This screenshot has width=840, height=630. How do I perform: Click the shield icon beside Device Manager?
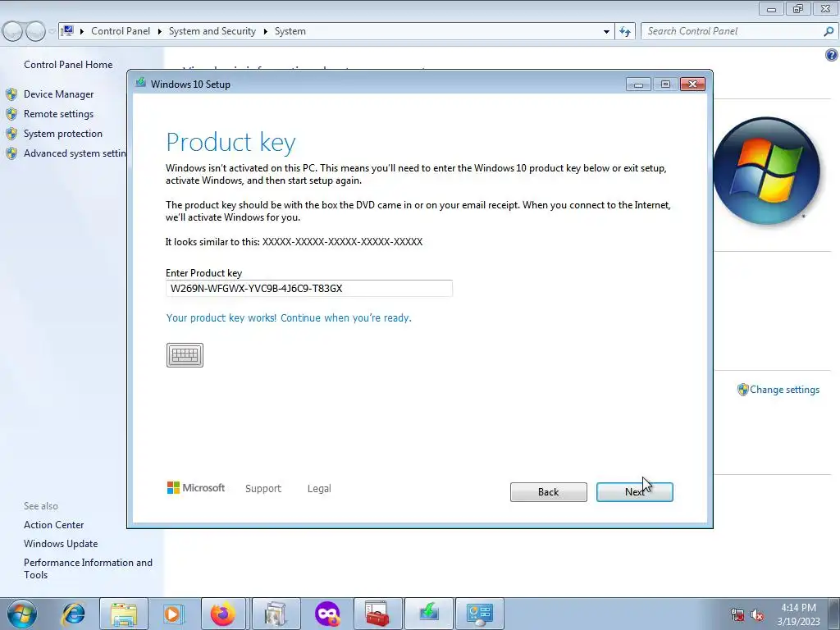(x=11, y=95)
